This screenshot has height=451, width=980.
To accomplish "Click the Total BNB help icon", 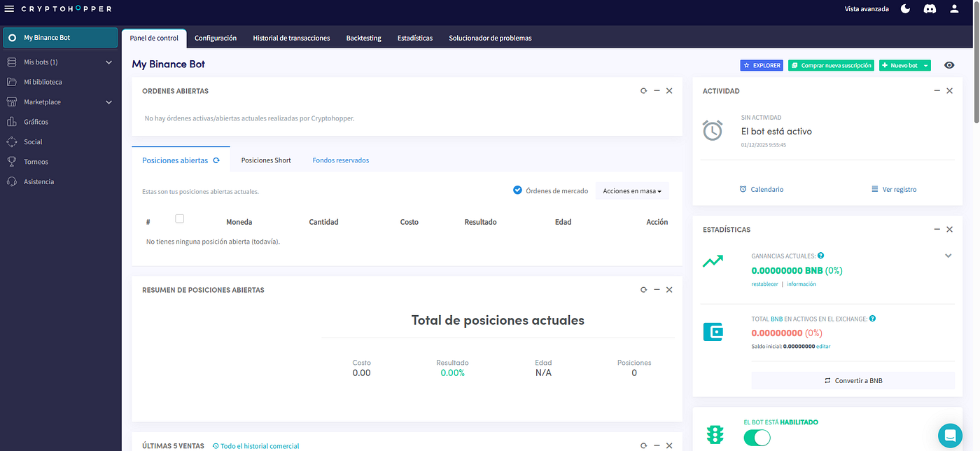I will coord(872,319).
